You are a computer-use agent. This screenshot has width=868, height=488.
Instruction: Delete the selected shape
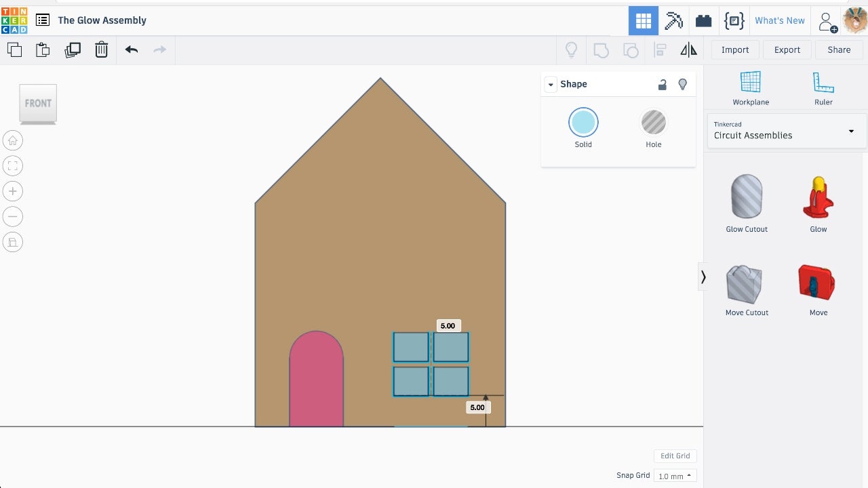[101, 49]
